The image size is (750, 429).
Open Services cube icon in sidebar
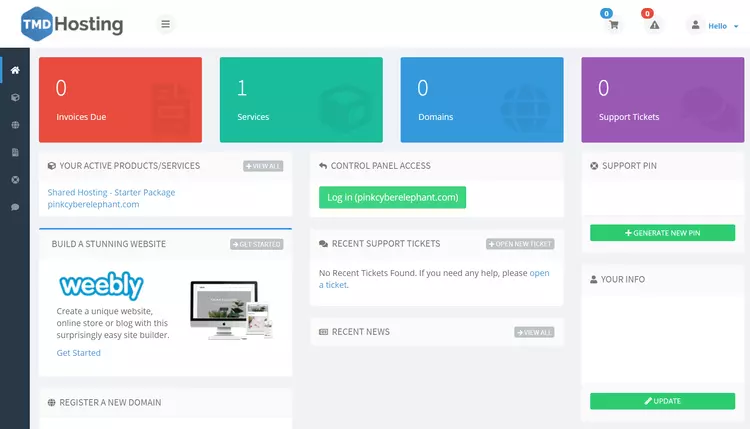15,98
